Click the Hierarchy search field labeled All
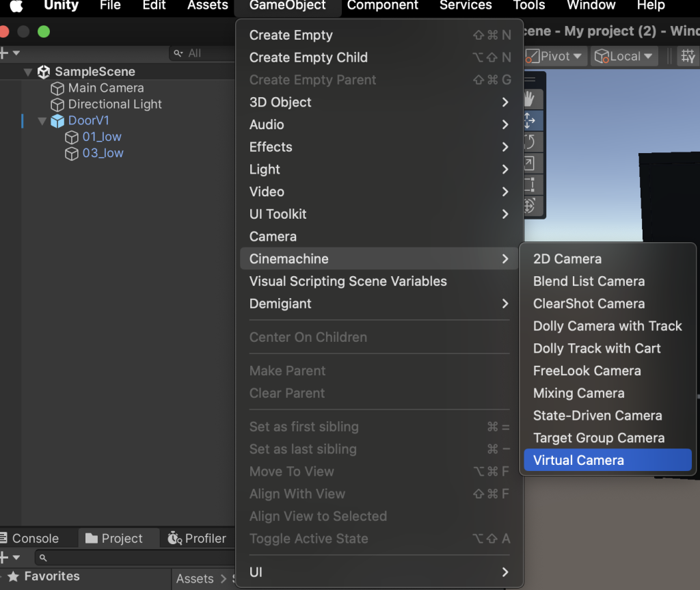The image size is (700, 590). (x=202, y=53)
